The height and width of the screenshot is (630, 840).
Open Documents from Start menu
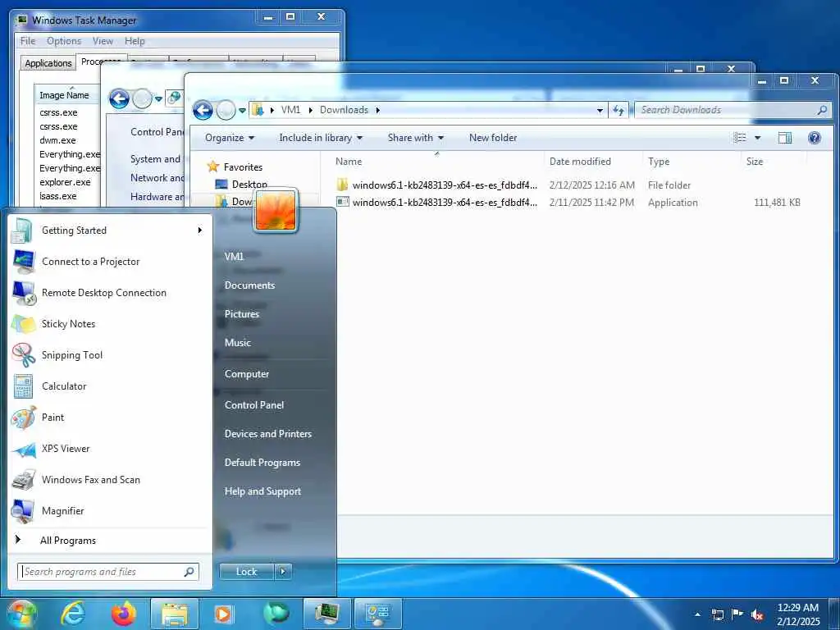tap(249, 285)
